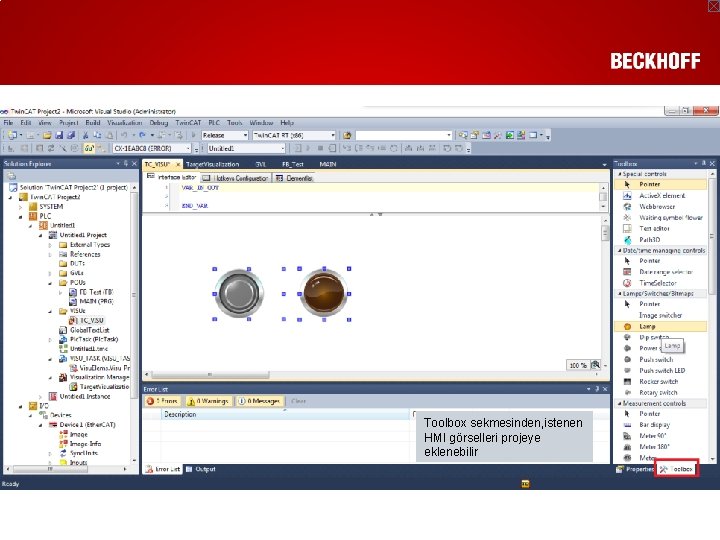
Task: Click the Solution Explorer horizontal scrollbar
Action: pyautogui.click(x=67, y=469)
